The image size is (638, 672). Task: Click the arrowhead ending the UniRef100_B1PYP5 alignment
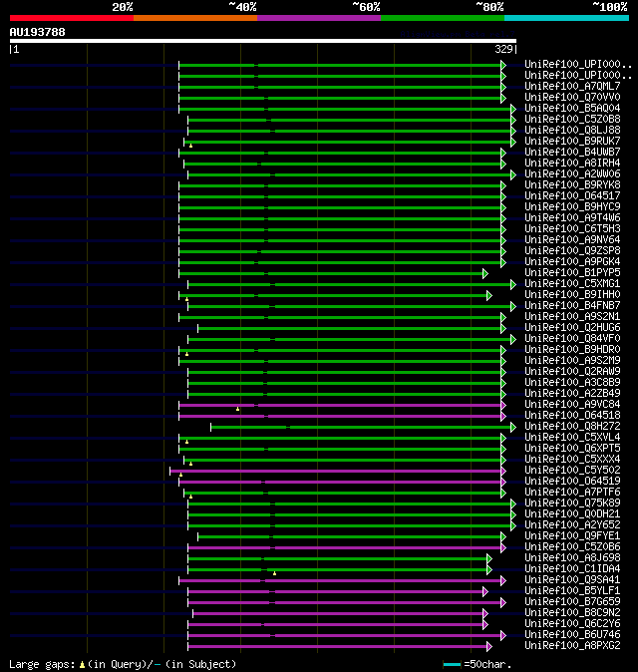tap(485, 273)
